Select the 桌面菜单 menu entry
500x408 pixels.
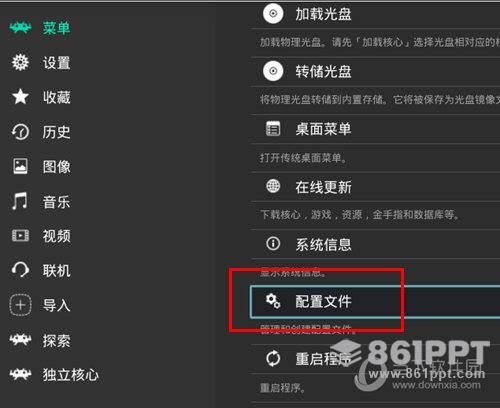(375, 129)
